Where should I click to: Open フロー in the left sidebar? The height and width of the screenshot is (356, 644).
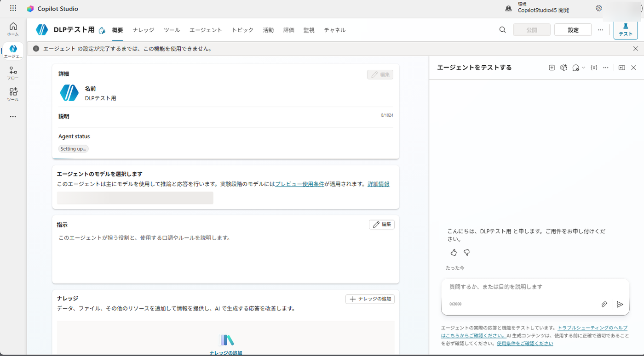(13, 73)
